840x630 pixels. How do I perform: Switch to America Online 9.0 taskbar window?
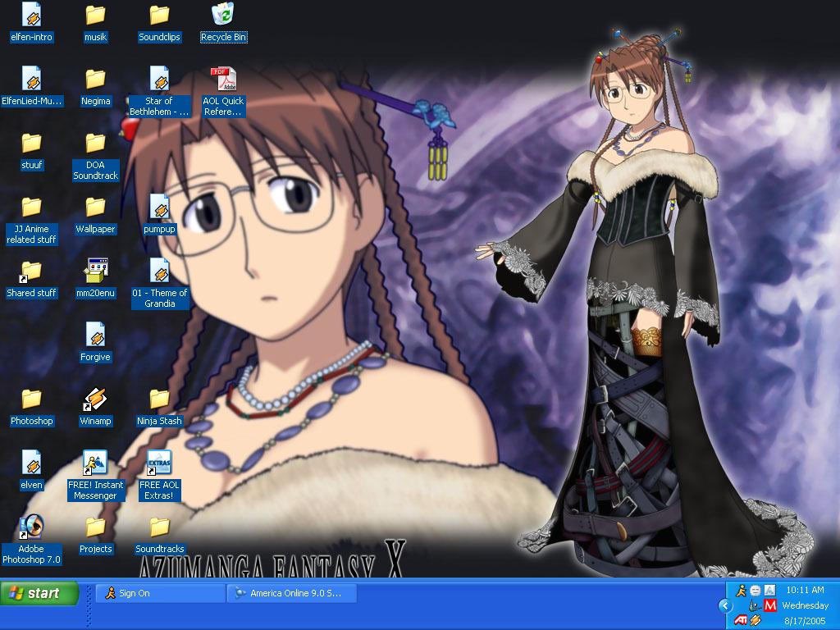click(292, 593)
